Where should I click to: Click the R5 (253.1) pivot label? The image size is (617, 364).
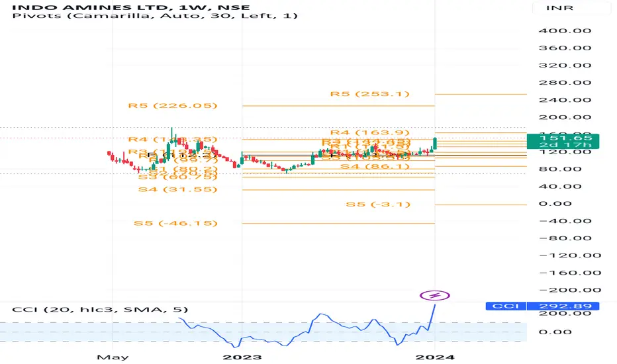370,94
